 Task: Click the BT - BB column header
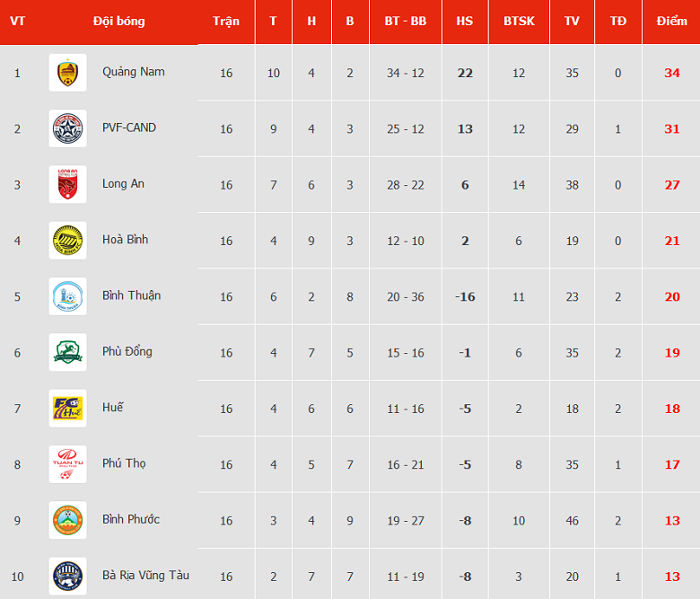(406, 22)
